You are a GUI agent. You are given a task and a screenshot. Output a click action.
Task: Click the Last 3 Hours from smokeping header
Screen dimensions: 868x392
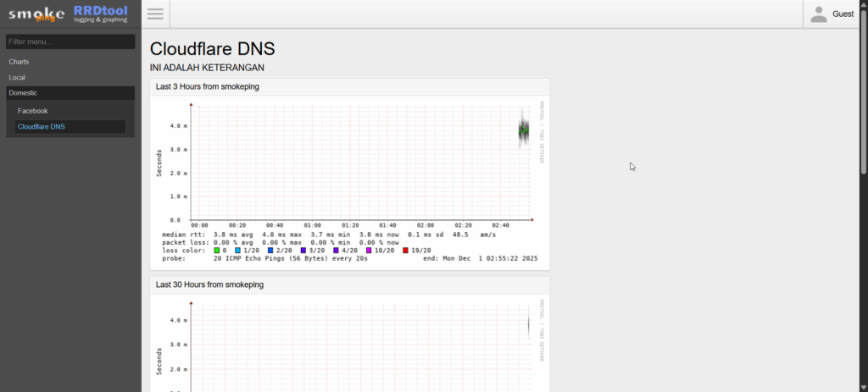tap(208, 86)
